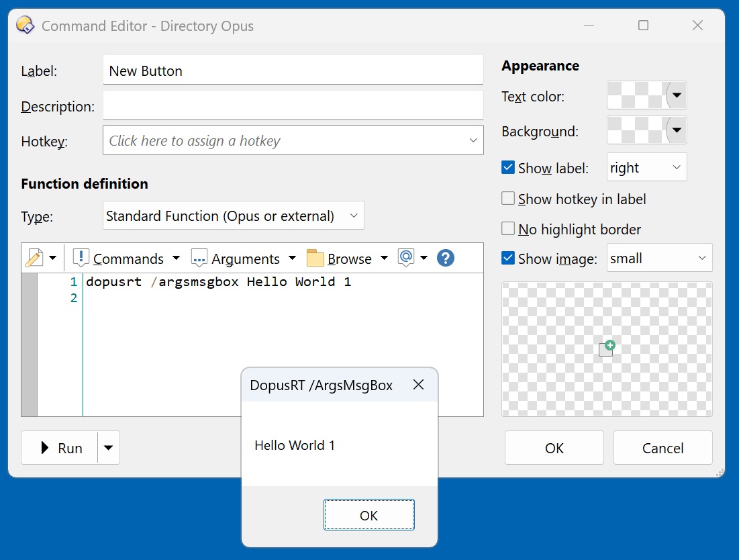Image resolution: width=739 pixels, height=560 pixels.
Task: Click the Browse folder icon
Action: (315, 259)
